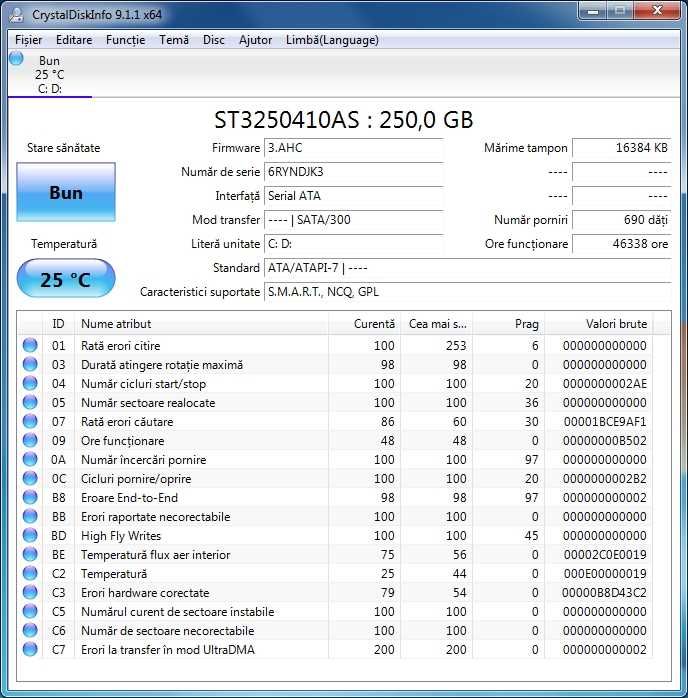688x698 pixels.
Task: Click the Curentă column header
Action: [x=364, y=324]
